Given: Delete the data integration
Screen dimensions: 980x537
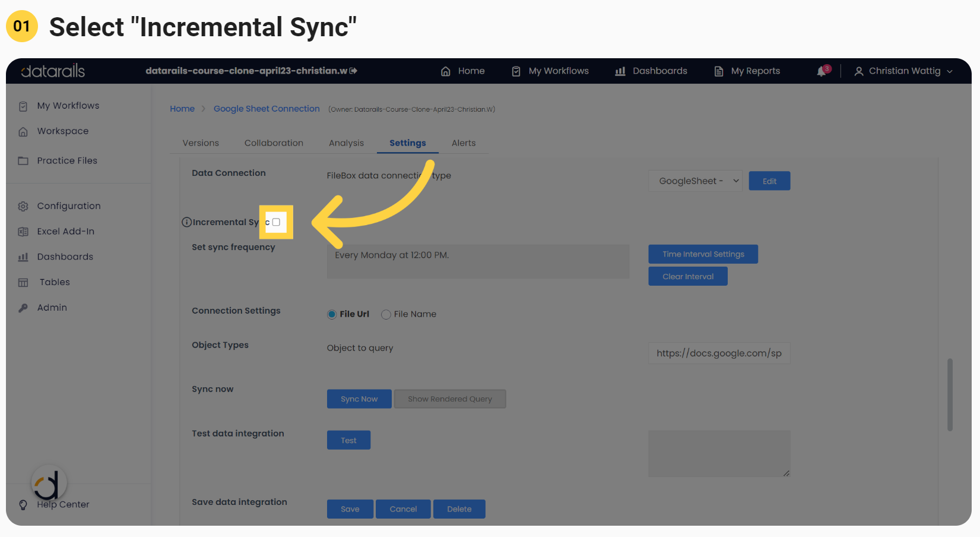Looking at the screenshot, I should (459, 509).
